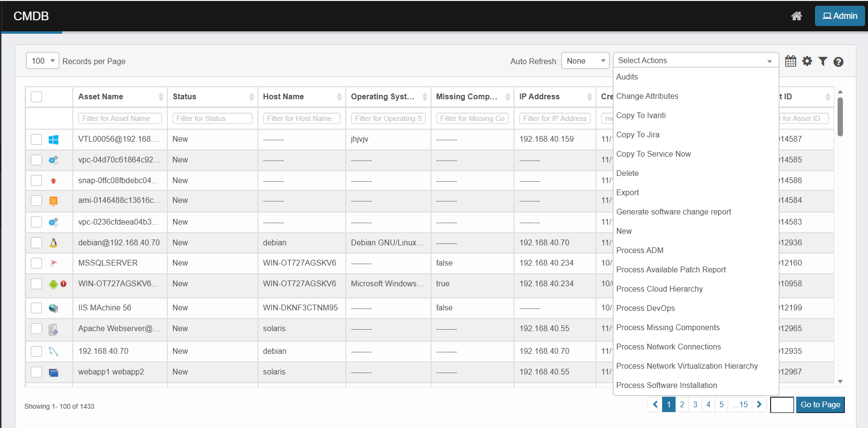Open the Records per Page dropdown
The height and width of the screenshot is (428, 868).
pyautogui.click(x=42, y=61)
